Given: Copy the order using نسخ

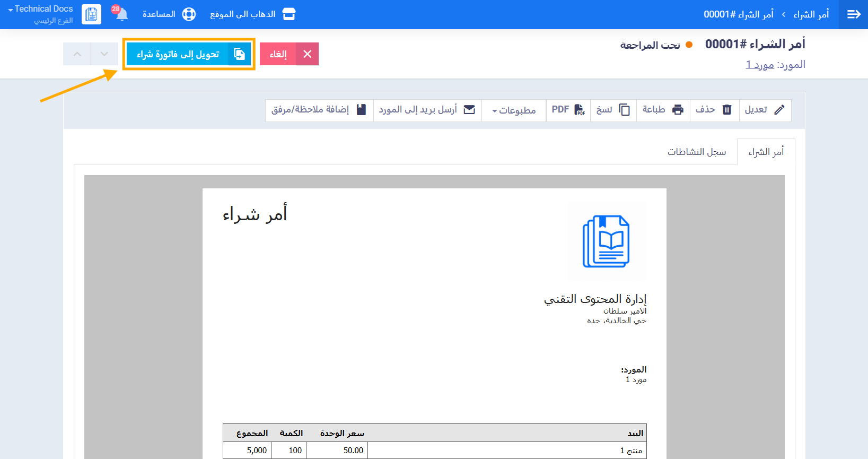Looking at the screenshot, I should 613,110.
